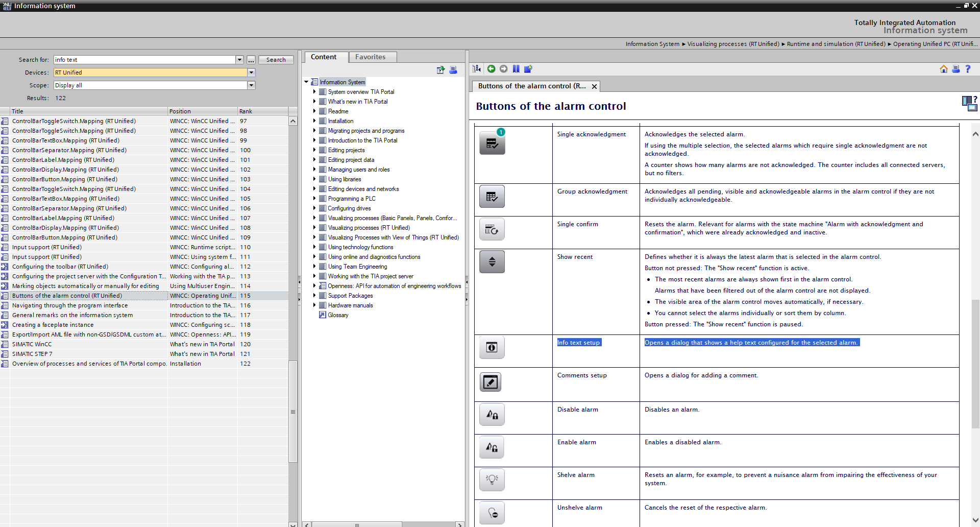Image resolution: width=980 pixels, height=527 pixels.
Task: Click the synchronize table of contents icon
Action: pyautogui.click(x=477, y=69)
